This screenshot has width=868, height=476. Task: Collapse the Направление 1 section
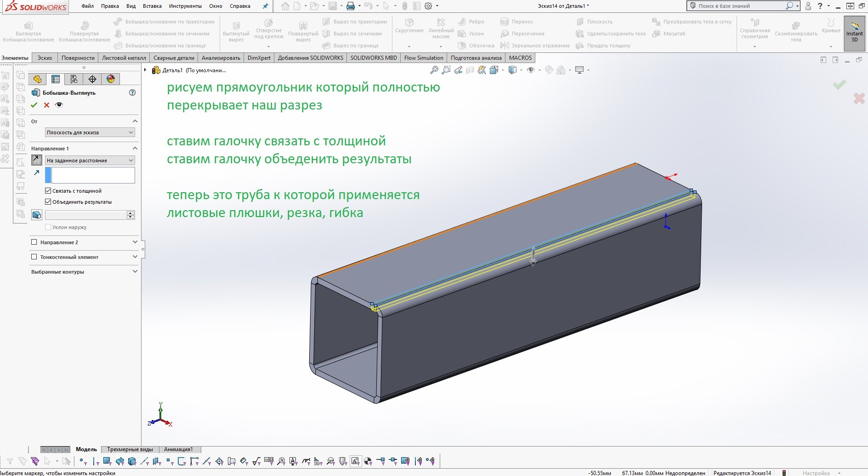135,148
